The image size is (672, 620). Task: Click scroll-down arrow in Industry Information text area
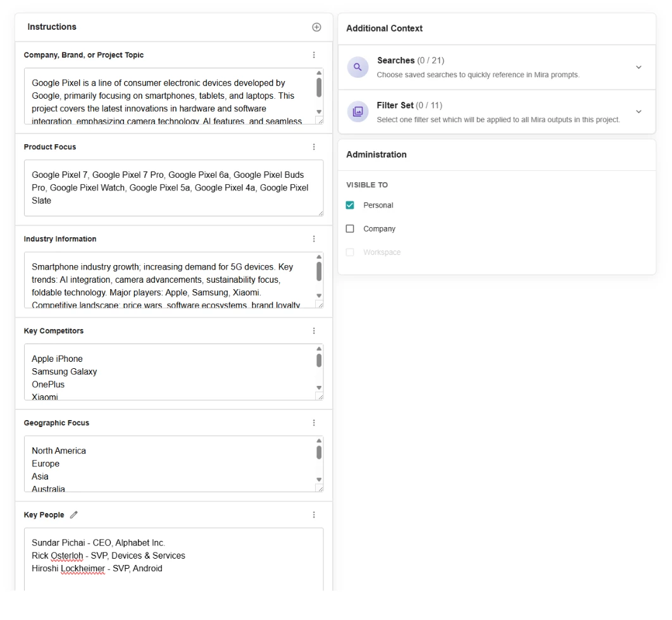[319, 295]
